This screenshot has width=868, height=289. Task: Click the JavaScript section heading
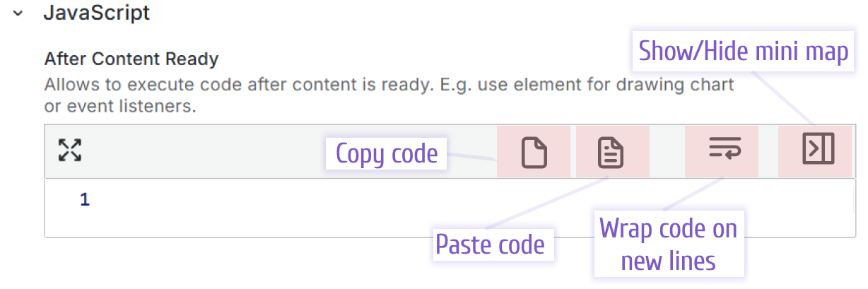click(x=97, y=13)
